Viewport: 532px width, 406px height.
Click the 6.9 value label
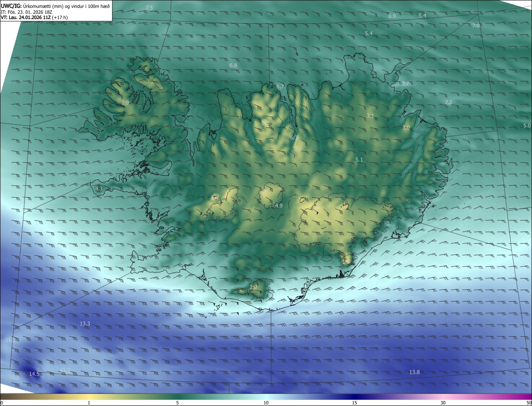[392, 16]
